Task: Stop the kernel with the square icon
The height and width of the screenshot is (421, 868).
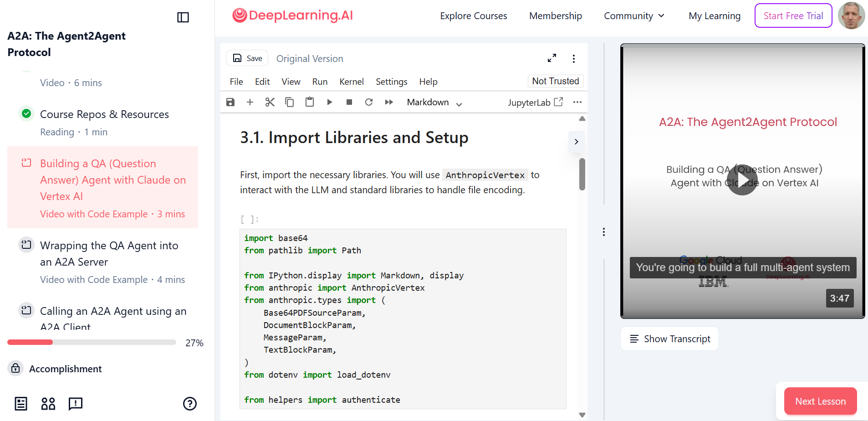Action: click(349, 102)
